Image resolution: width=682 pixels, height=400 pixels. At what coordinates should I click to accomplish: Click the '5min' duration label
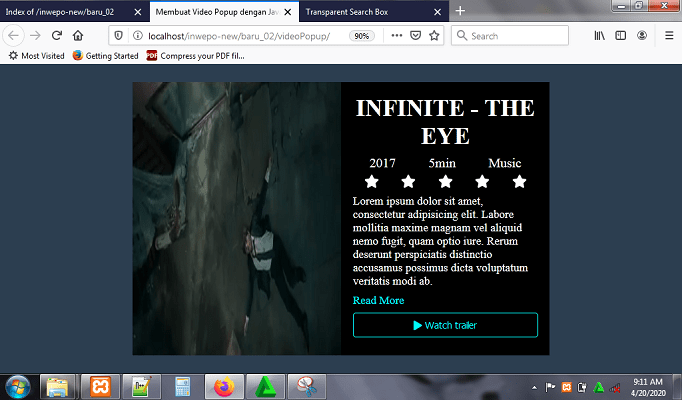coord(442,163)
